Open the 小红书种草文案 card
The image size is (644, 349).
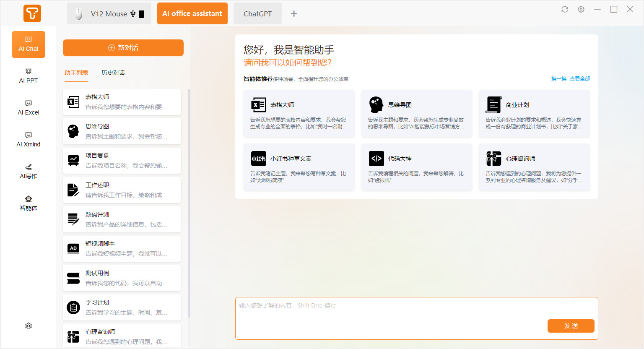point(299,167)
